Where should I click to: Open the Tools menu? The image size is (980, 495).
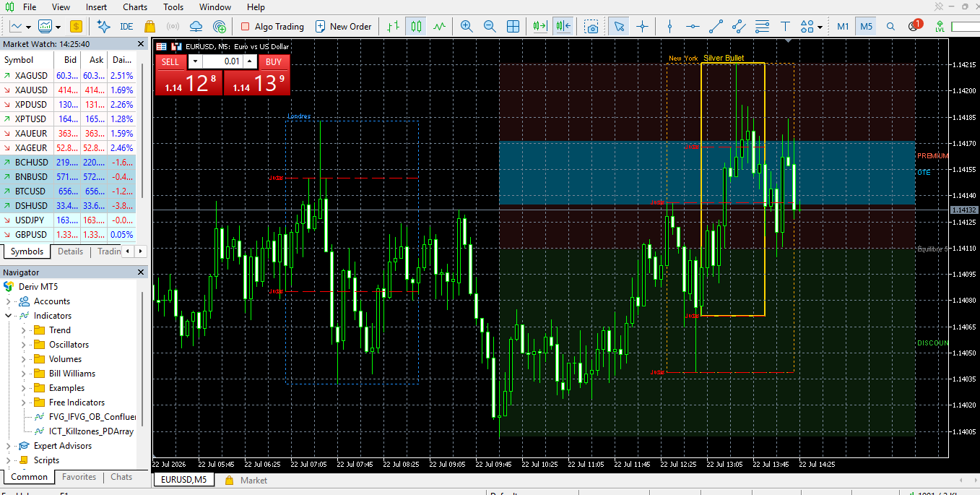(173, 7)
